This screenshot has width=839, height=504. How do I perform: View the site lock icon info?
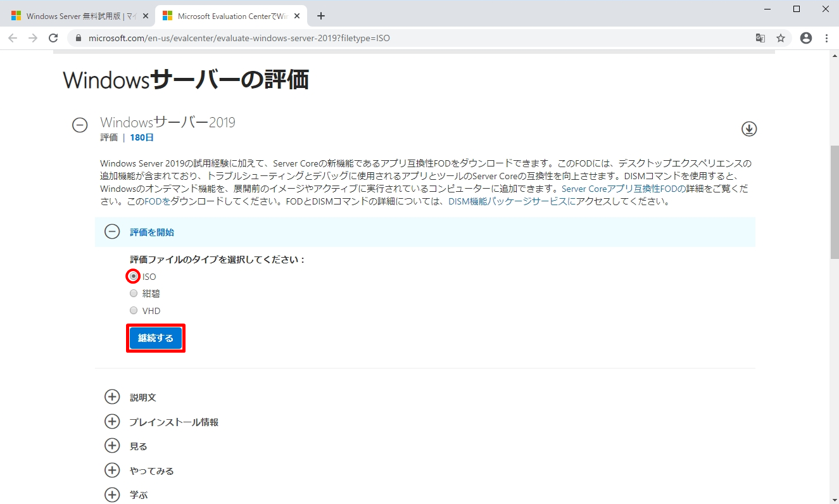click(x=79, y=38)
